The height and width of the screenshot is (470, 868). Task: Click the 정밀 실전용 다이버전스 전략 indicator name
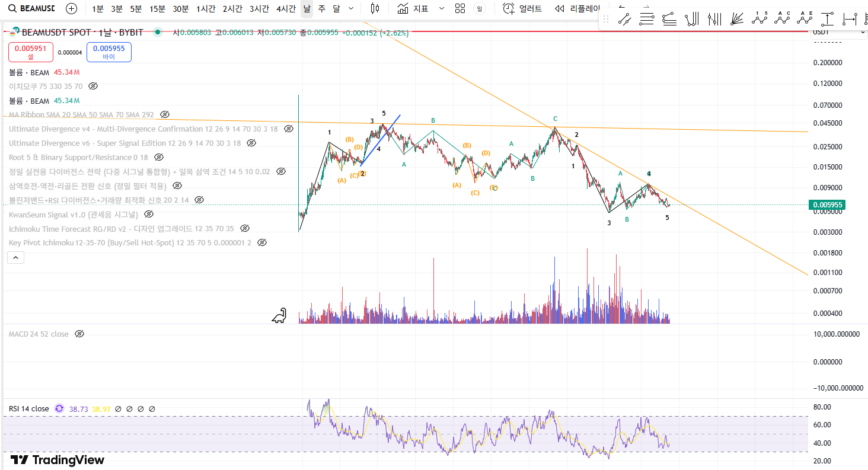(139, 171)
